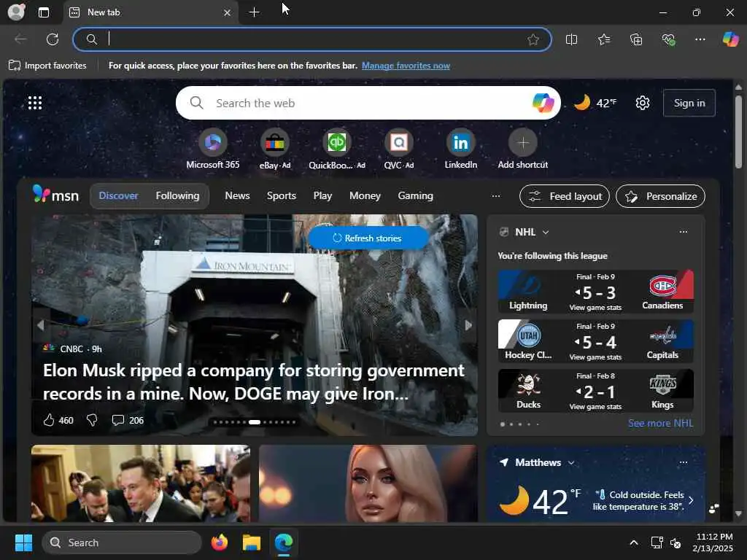Click Add shortcut plus tile
The width and height of the screenshot is (747, 560).
(x=522, y=149)
